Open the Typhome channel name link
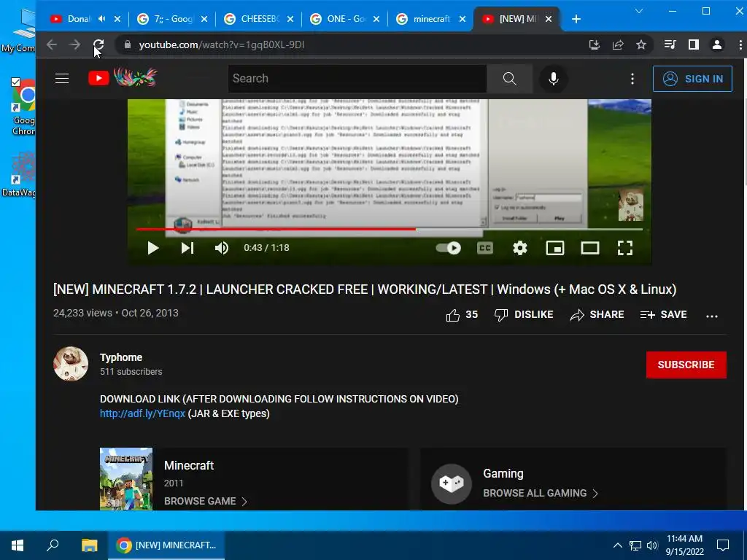Screen dimensions: 747x560 coord(121,357)
